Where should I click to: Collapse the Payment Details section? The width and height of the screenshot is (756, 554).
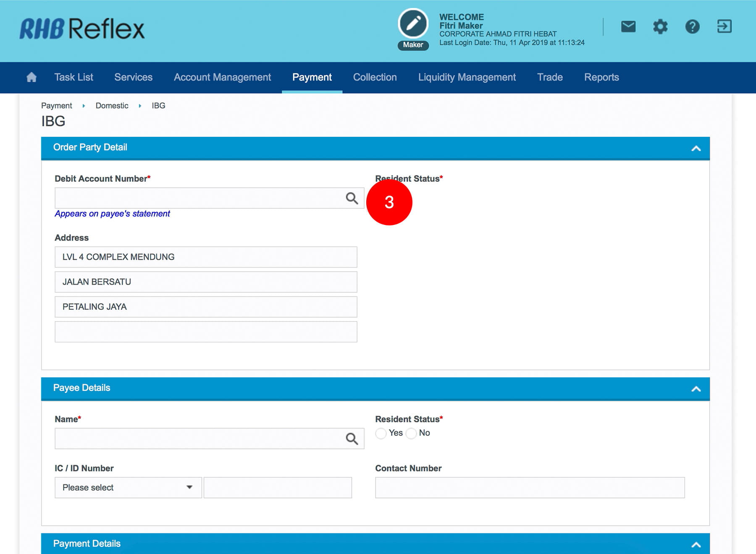[x=696, y=544]
